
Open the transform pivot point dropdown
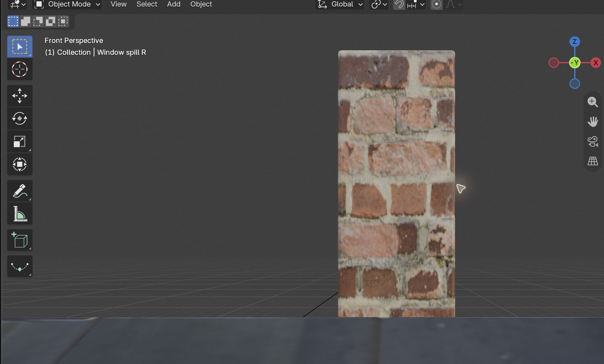click(x=379, y=4)
